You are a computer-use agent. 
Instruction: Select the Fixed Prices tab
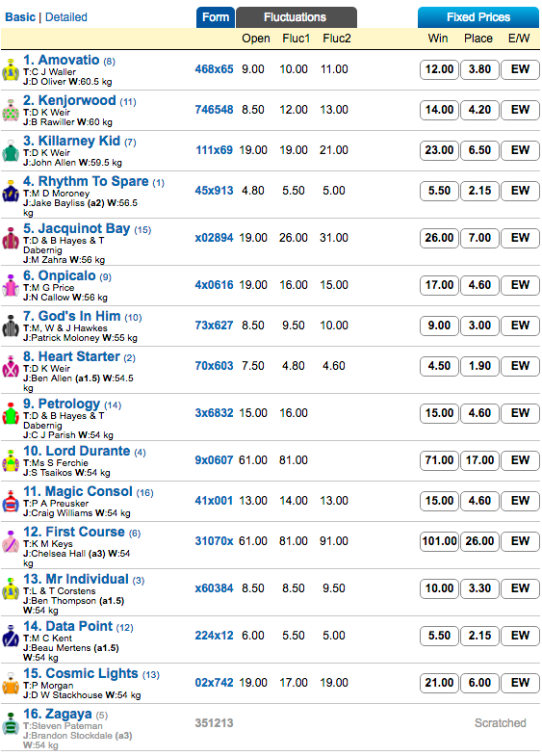click(477, 17)
